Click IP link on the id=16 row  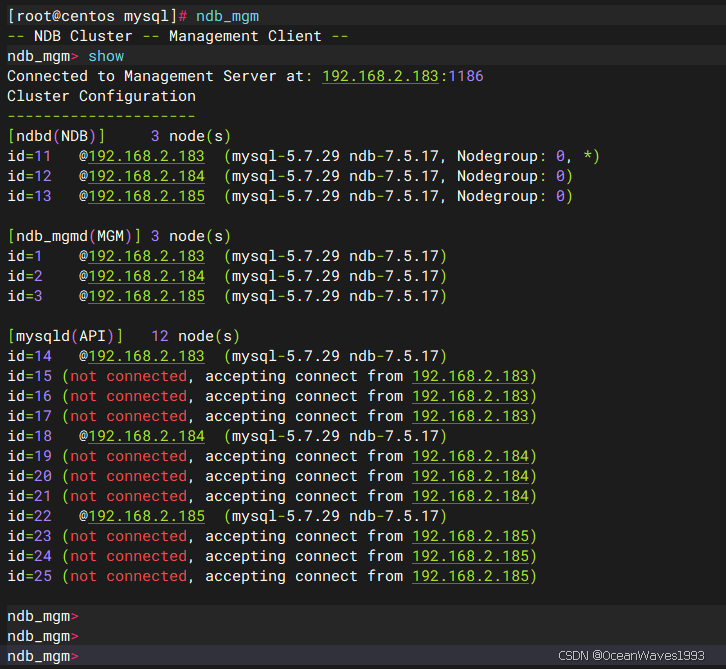point(470,396)
